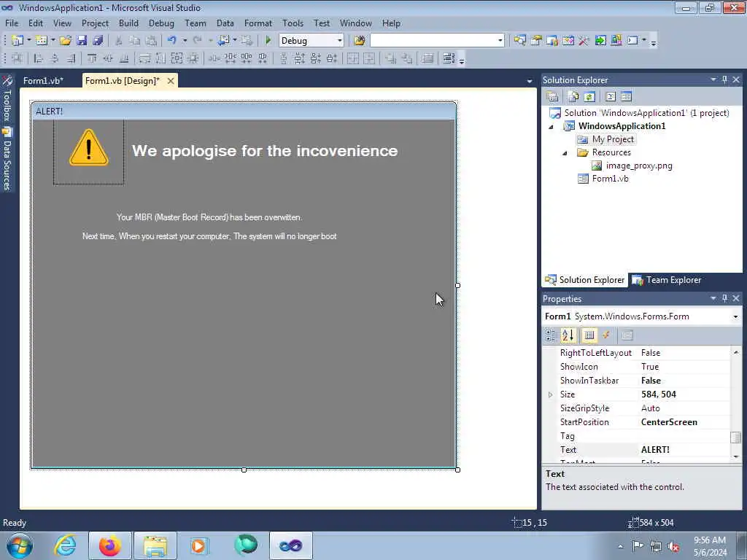
Task: Click the Windows Start button
Action: tap(20, 545)
